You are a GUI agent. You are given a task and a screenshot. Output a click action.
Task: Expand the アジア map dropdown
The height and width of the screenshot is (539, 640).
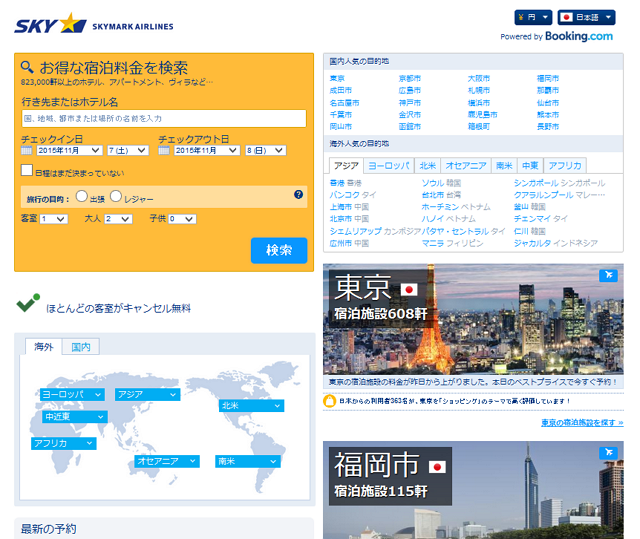147,394
